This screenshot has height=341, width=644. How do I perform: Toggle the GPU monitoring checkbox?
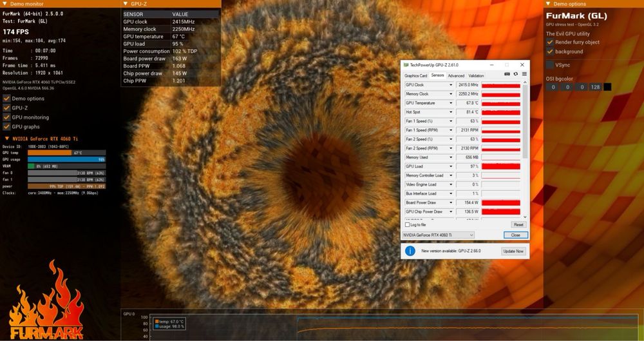(6, 117)
